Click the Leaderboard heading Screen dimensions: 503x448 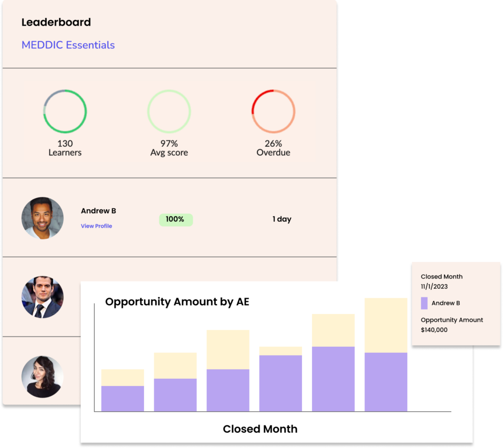point(56,22)
